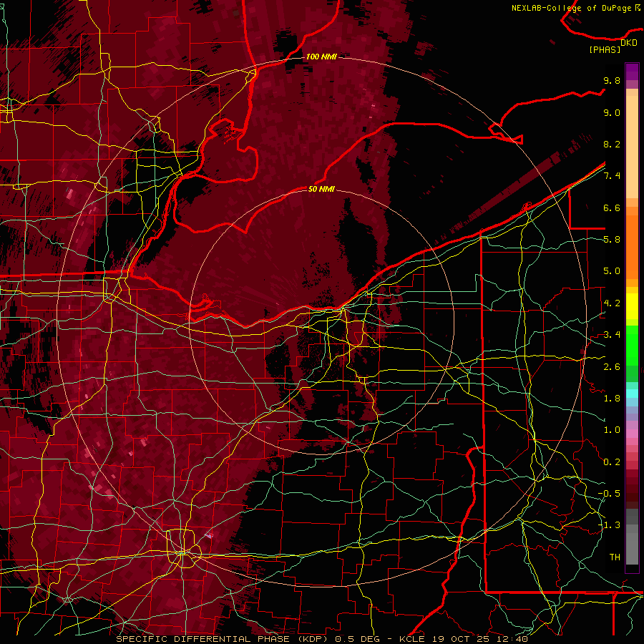Click the Specific Differential Phase caption text
Screen dimensions: 644x644
point(322,639)
